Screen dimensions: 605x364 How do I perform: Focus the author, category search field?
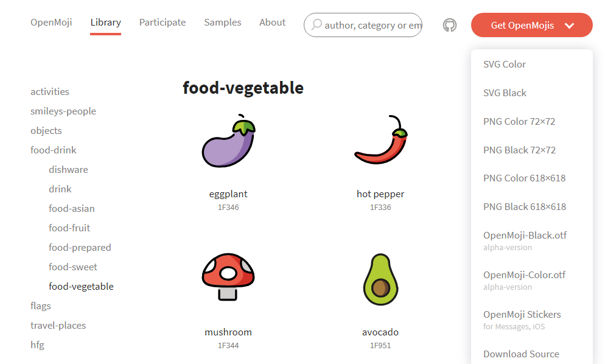(372, 26)
